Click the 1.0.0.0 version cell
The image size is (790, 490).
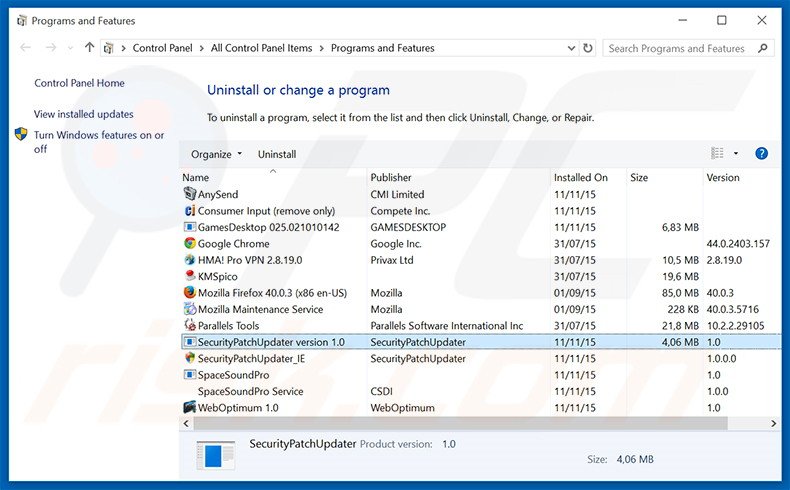click(721, 359)
